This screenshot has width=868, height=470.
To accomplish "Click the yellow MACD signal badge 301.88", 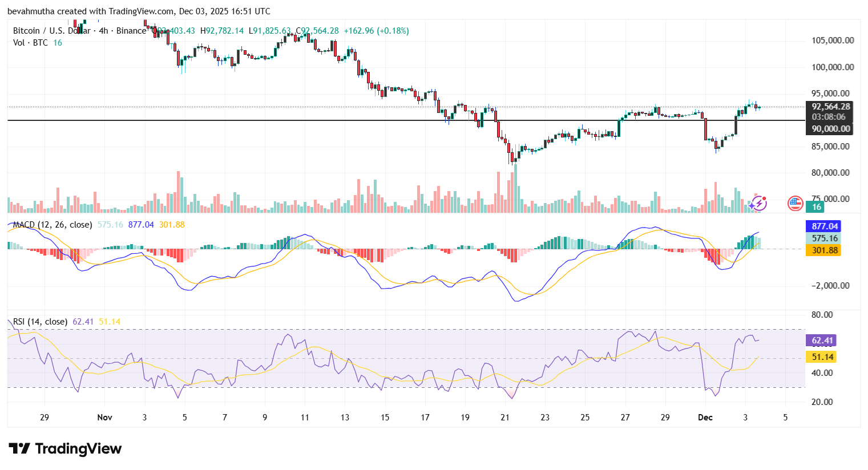I will point(823,250).
